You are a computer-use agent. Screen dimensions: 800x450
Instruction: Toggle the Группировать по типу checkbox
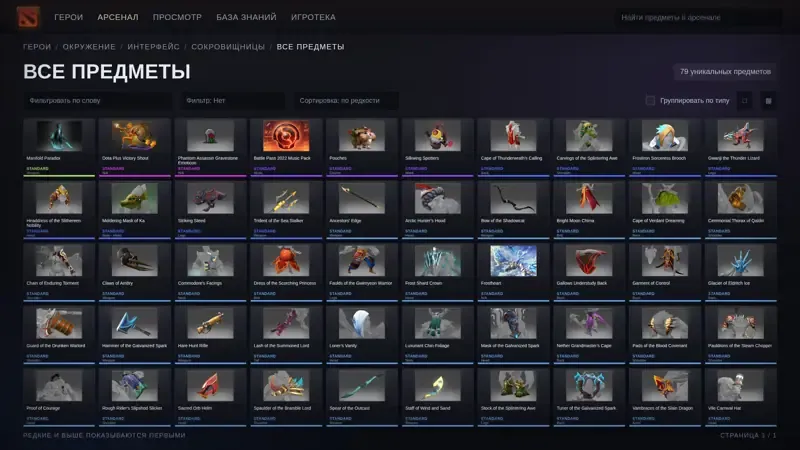pos(650,101)
